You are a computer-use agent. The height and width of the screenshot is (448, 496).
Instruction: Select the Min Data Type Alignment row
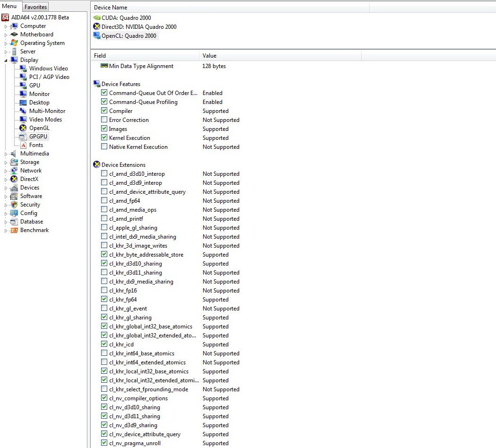coord(141,66)
